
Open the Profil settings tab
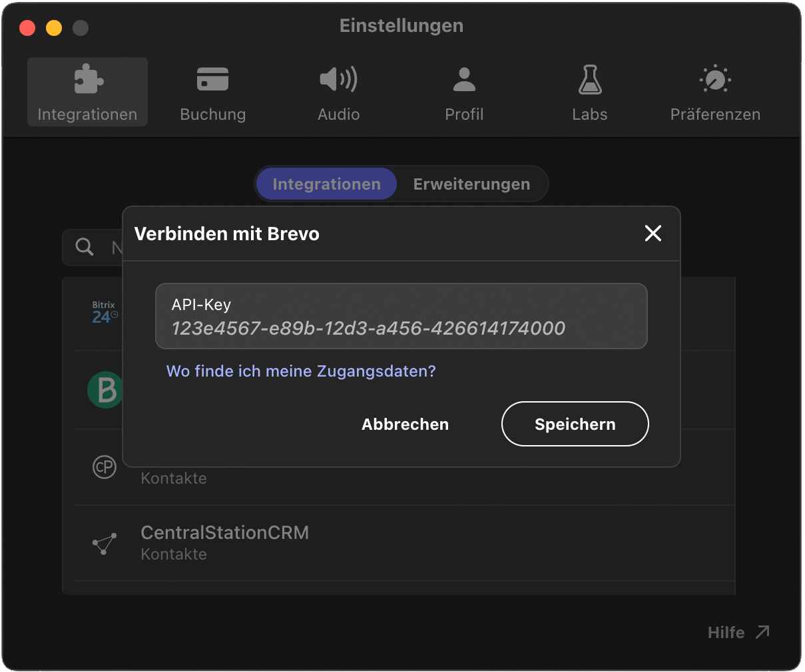click(464, 92)
